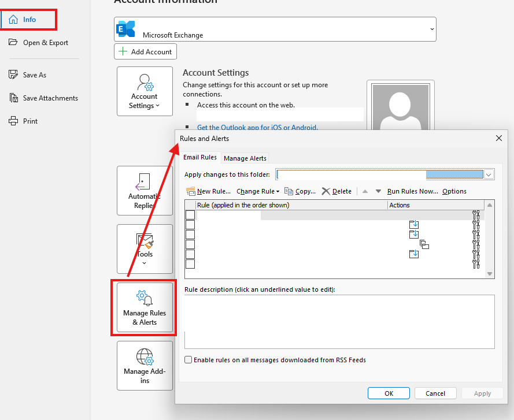Image resolution: width=514 pixels, height=420 pixels.
Task: Click the Actions column header
Action: [436, 205]
